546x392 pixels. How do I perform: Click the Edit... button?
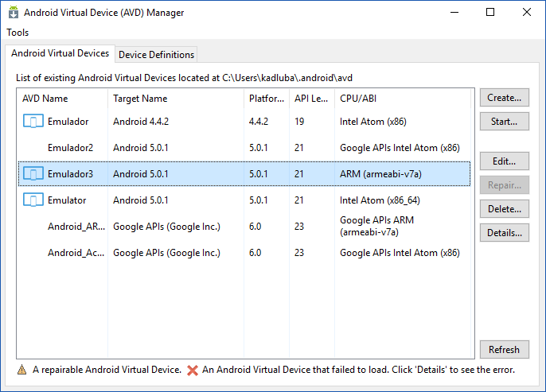pos(505,161)
